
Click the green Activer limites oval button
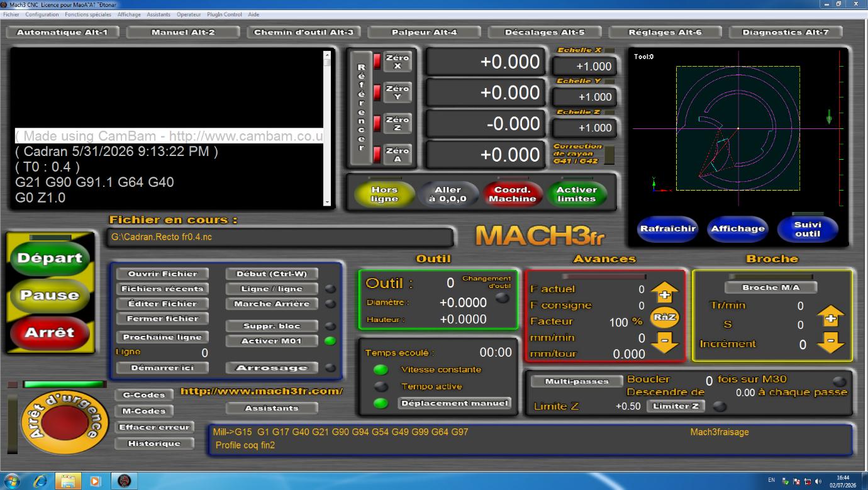(576, 194)
